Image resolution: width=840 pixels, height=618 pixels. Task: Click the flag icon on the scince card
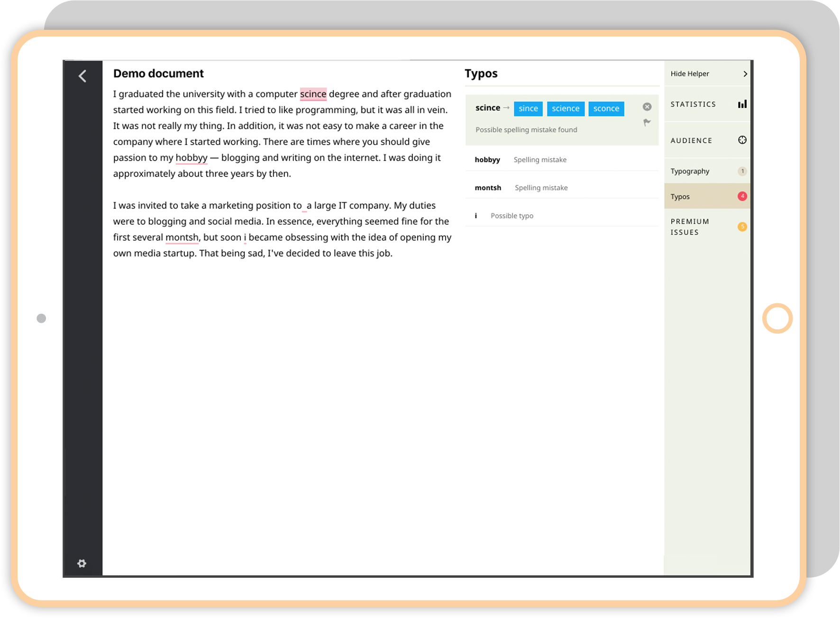647,122
